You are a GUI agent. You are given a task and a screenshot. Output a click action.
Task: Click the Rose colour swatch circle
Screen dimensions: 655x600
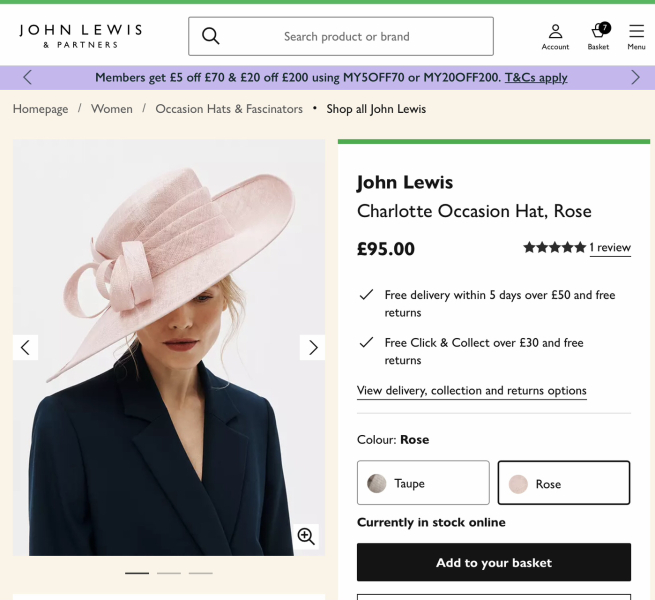click(x=518, y=484)
